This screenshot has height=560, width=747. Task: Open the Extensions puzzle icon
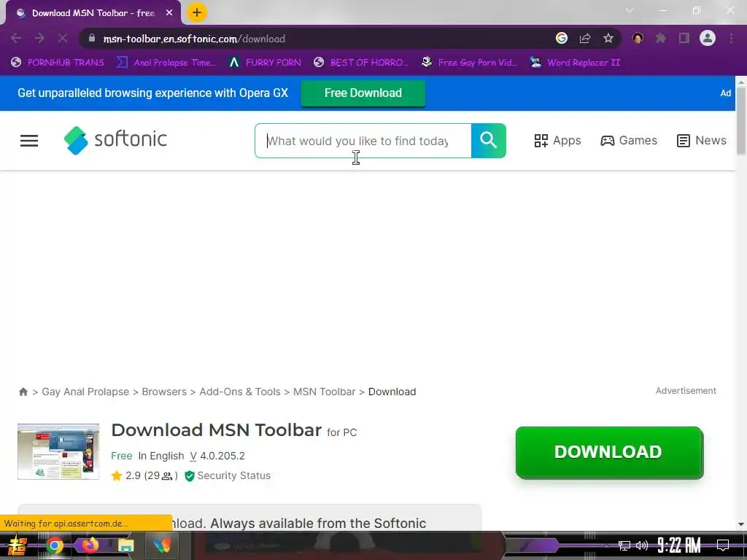click(661, 38)
